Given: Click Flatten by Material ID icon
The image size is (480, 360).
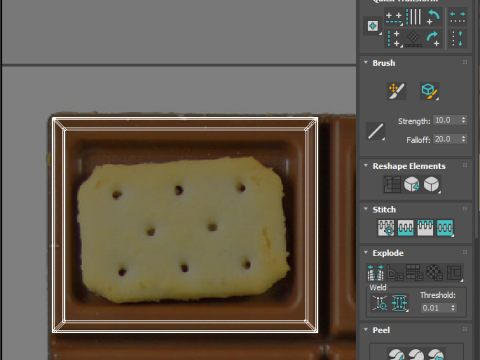Looking at the screenshot, I should [435, 273].
